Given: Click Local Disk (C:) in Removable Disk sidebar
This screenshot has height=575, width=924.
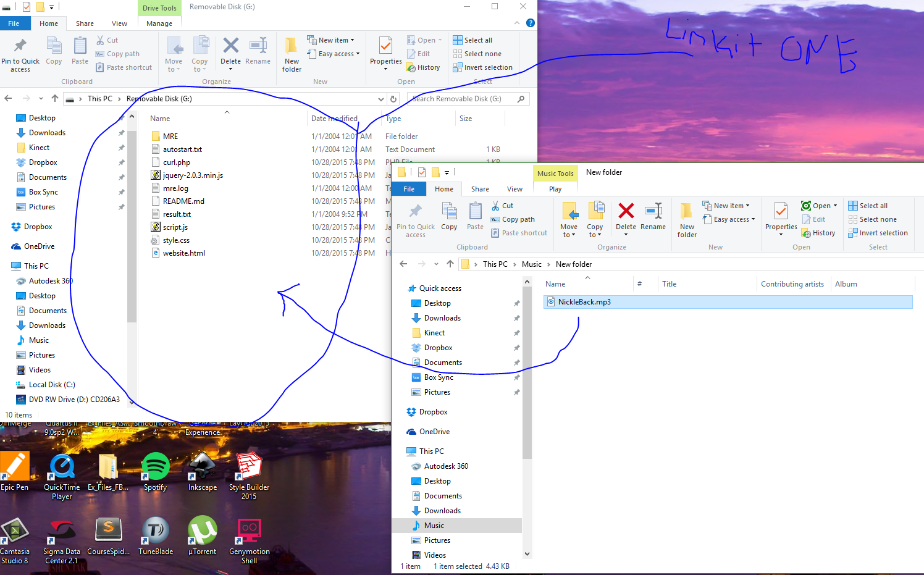Looking at the screenshot, I should (x=52, y=385).
